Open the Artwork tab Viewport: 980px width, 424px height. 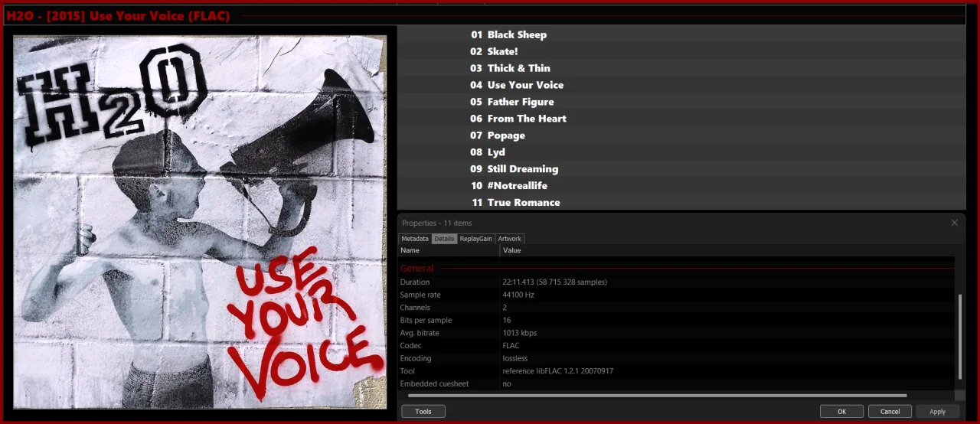(x=510, y=239)
